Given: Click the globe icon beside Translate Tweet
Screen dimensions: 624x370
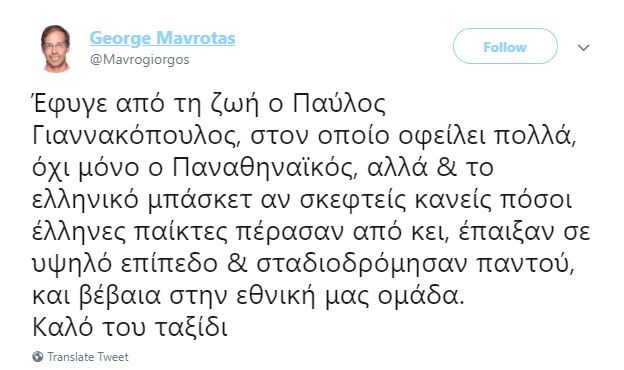Looking at the screenshot, I should 37,356.
